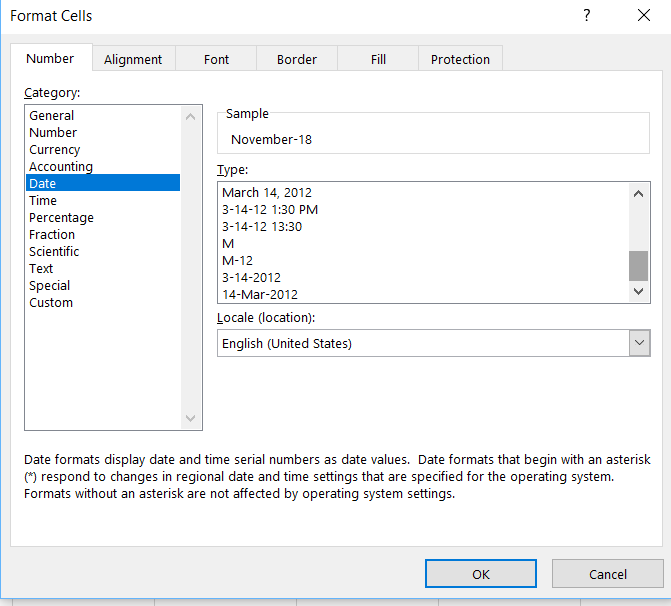
Task: Confirm with the OK button
Action: (x=480, y=574)
